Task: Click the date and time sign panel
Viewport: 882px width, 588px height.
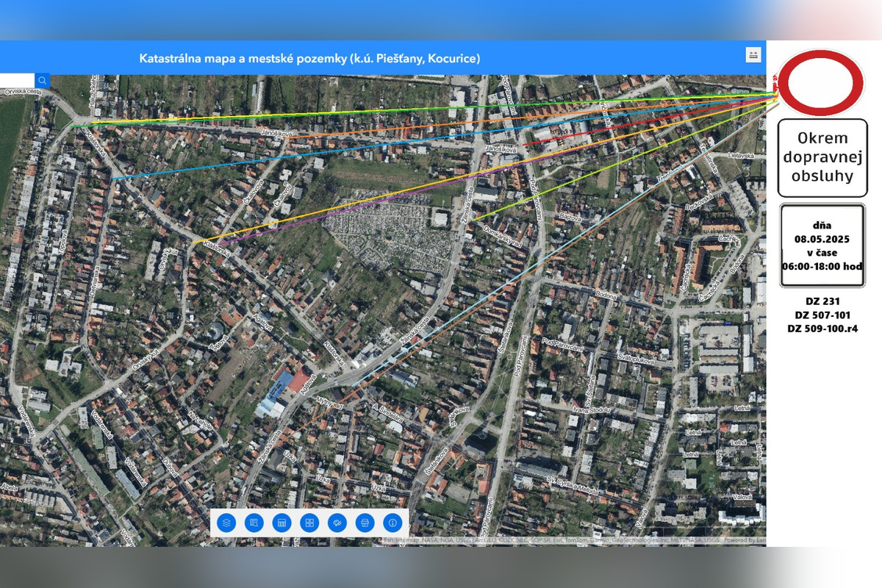Action: 822,245
